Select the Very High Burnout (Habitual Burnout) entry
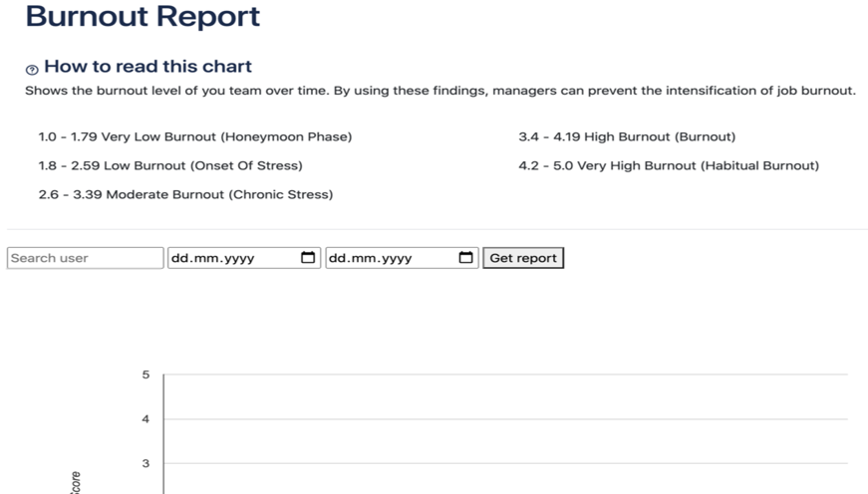The width and height of the screenshot is (868, 494). pos(669,165)
